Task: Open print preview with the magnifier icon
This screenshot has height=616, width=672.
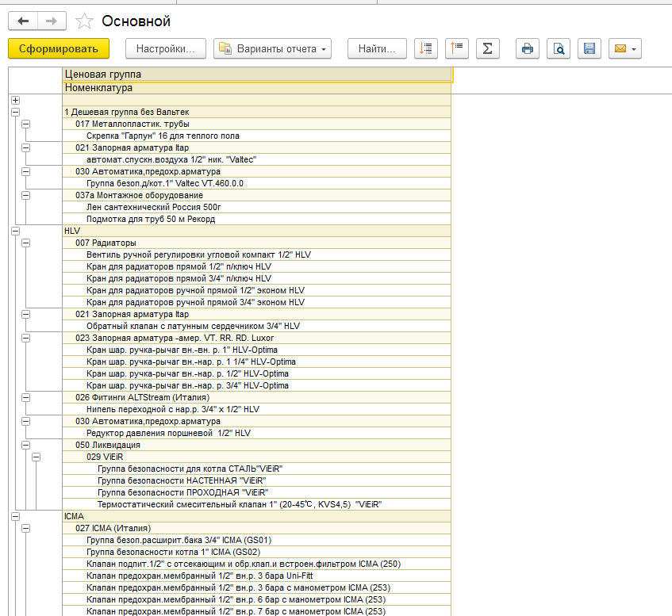Action: (559, 49)
